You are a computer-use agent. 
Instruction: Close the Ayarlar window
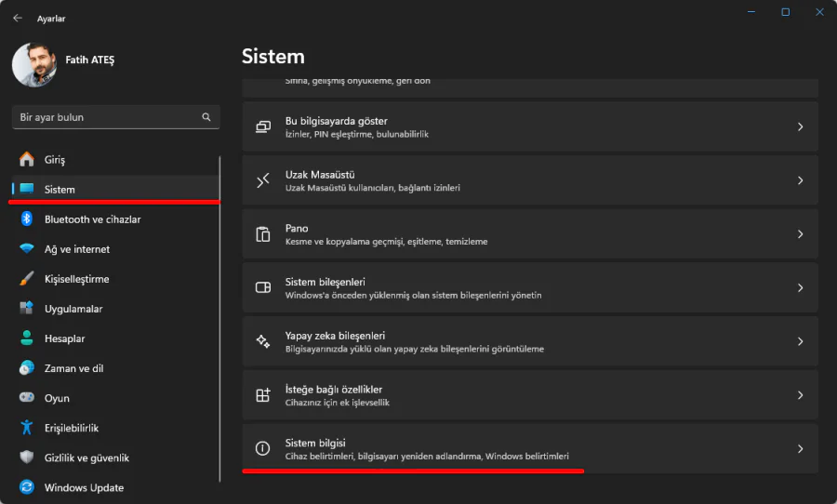coord(819,12)
